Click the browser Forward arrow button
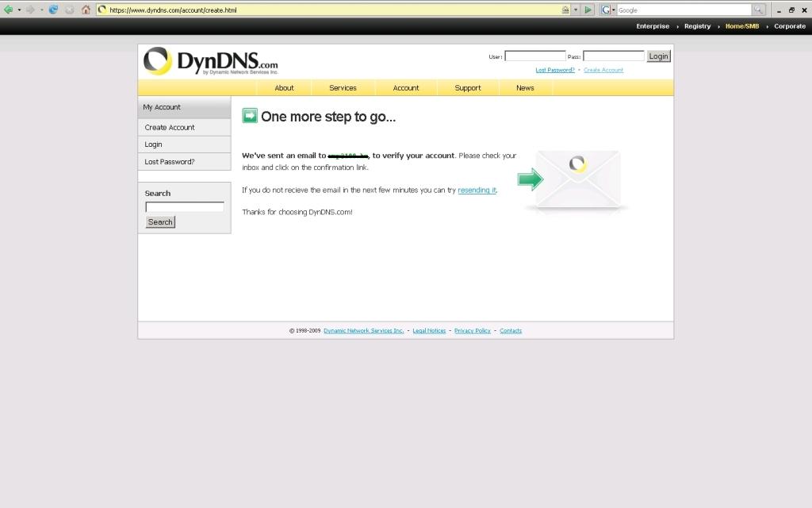 pyautogui.click(x=31, y=10)
